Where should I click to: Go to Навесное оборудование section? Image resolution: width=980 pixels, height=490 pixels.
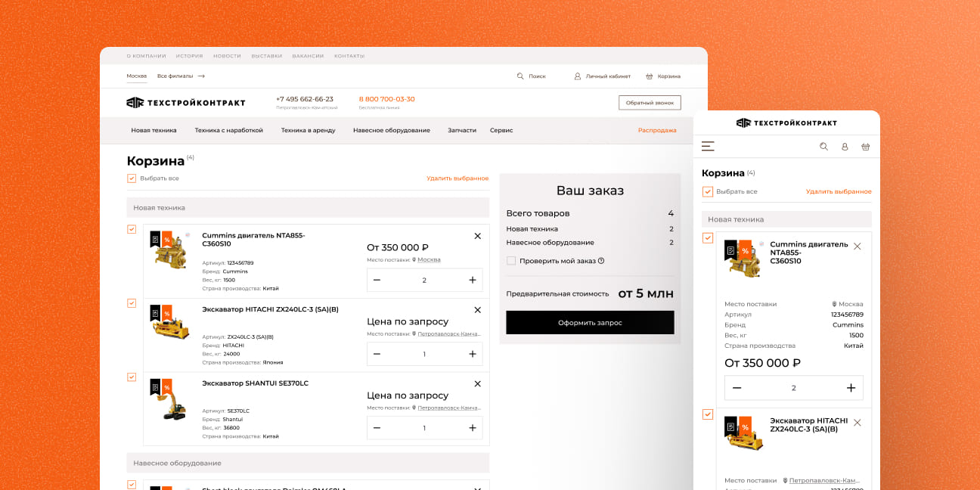pos(392,130)
